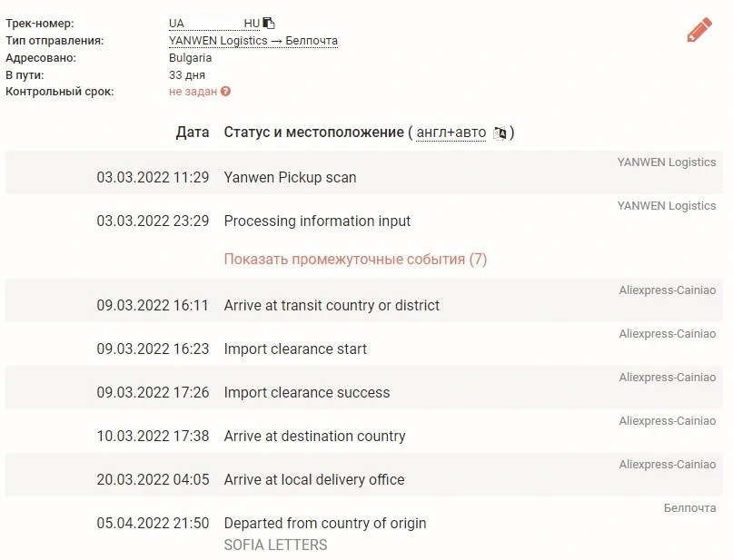Viewport: 733px width, 560px height.
Task: Copy the tracking number with clipboard icon
Action: [x=269, y=23]
